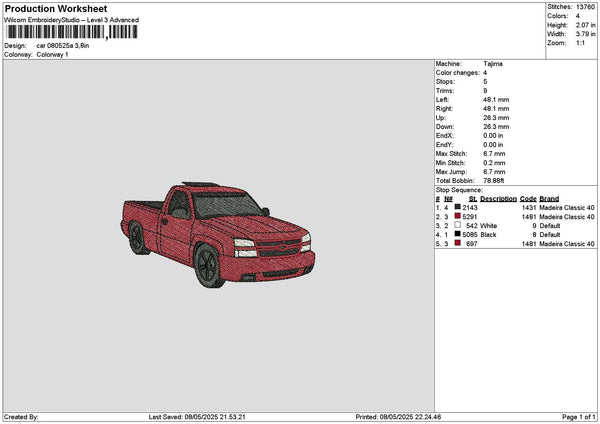
Task: Click the 'Default' brand in the White row
Action: coord(550,226)
